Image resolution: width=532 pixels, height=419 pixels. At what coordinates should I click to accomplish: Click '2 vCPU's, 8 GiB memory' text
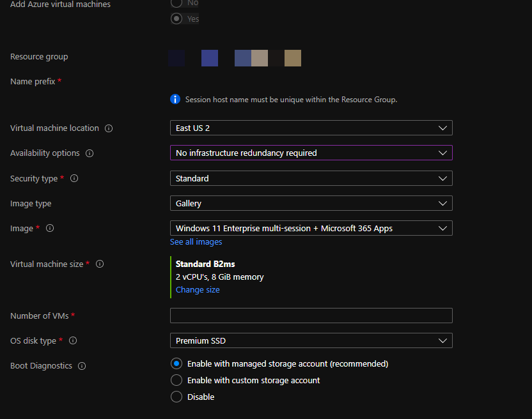[x=219, y=277]
